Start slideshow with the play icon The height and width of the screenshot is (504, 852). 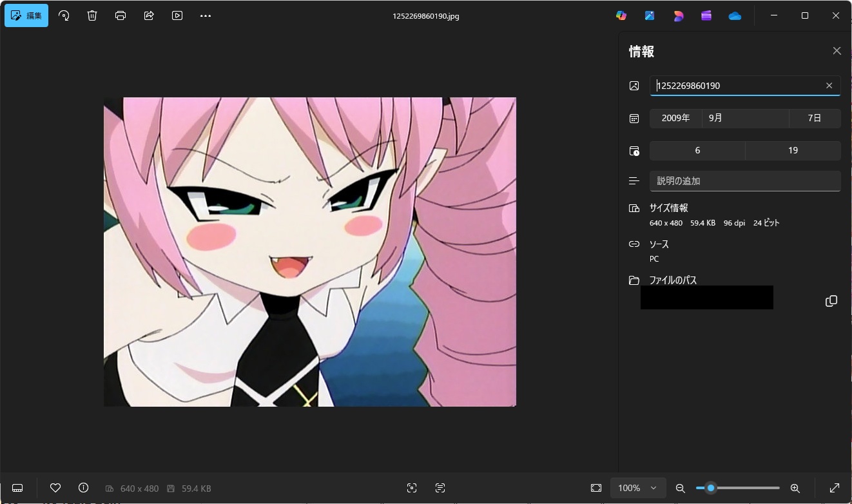coord(177,15)
